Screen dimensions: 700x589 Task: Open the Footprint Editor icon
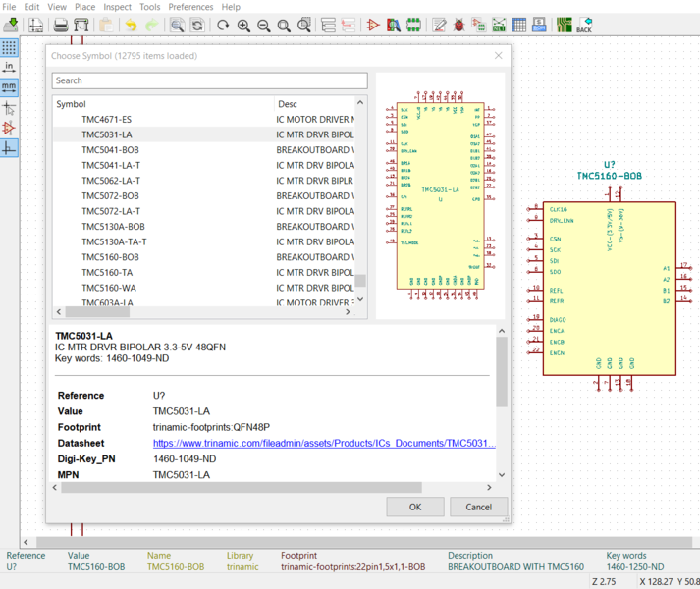[414, 25]
